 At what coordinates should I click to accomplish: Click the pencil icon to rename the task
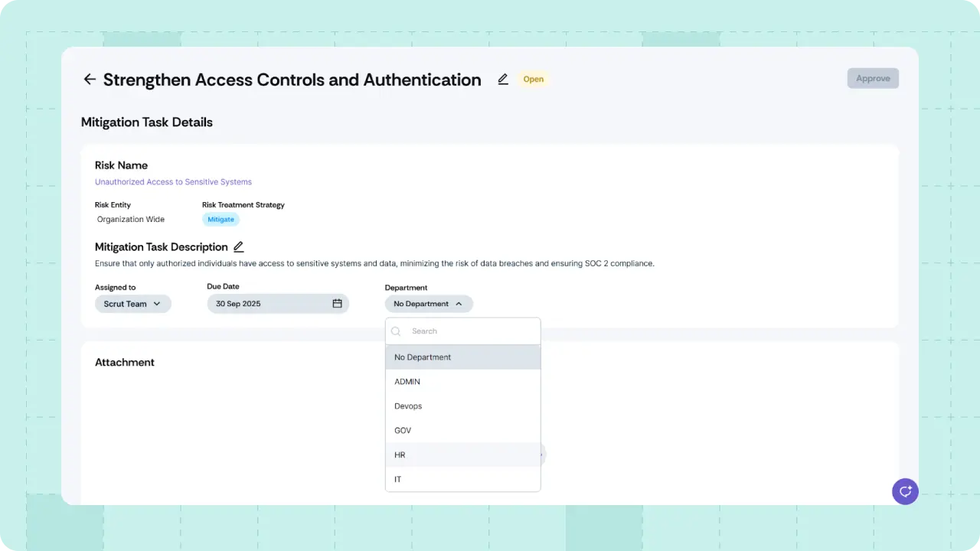click(x=502, y=79)
